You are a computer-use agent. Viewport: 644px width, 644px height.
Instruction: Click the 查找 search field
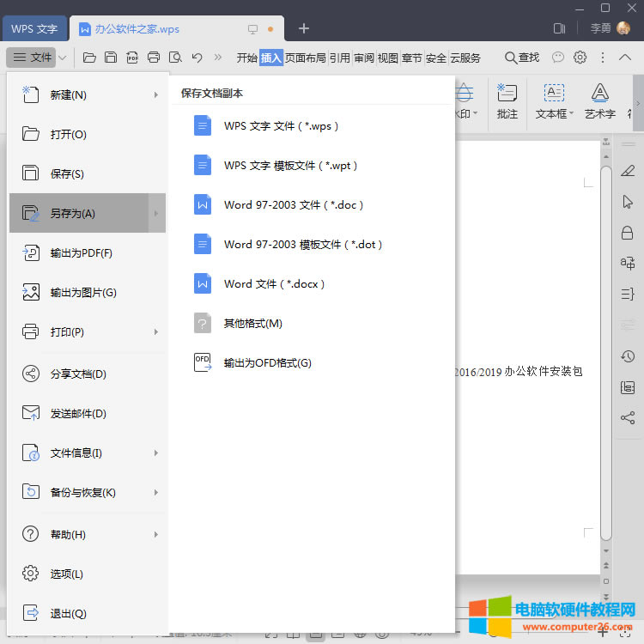pyautogui.click(x=522, y=58)
